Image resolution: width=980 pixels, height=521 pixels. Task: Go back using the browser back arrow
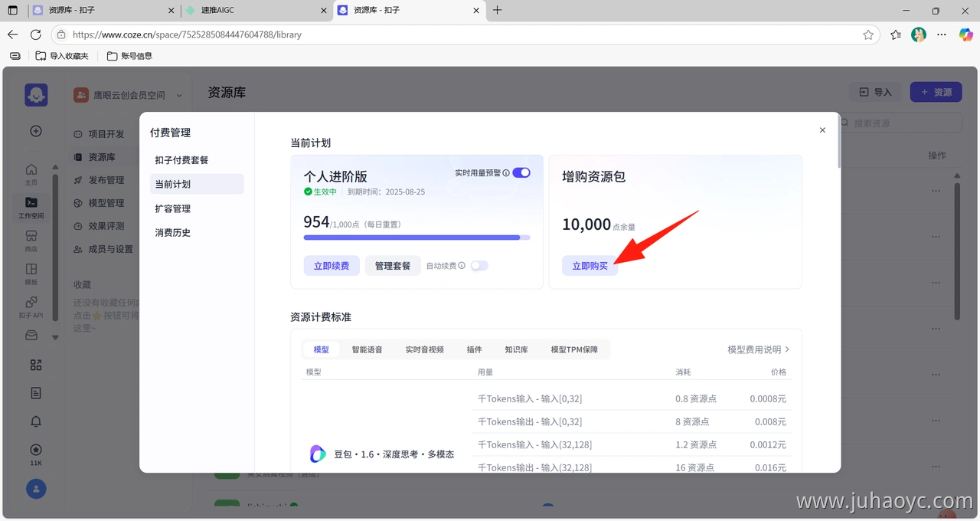(x=12, y=34)
